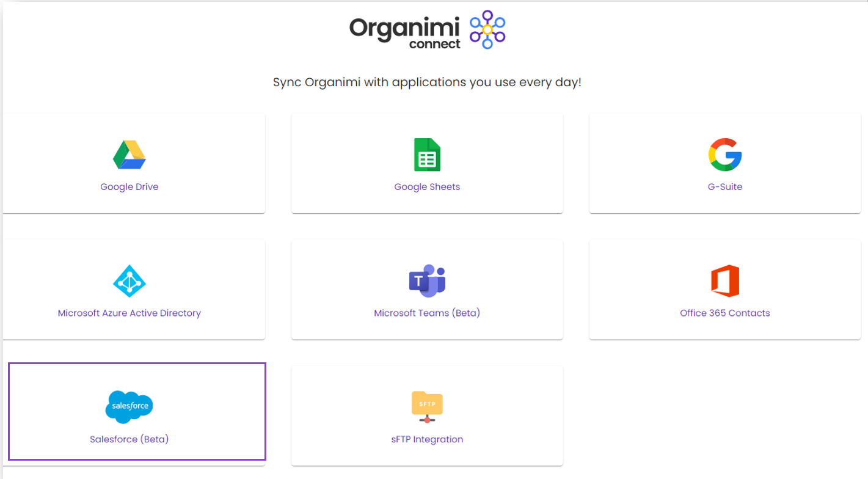This screenshot has width=868, height=479.
Task: Click the Google Drive triangle icon
Action: pos(129,155)
